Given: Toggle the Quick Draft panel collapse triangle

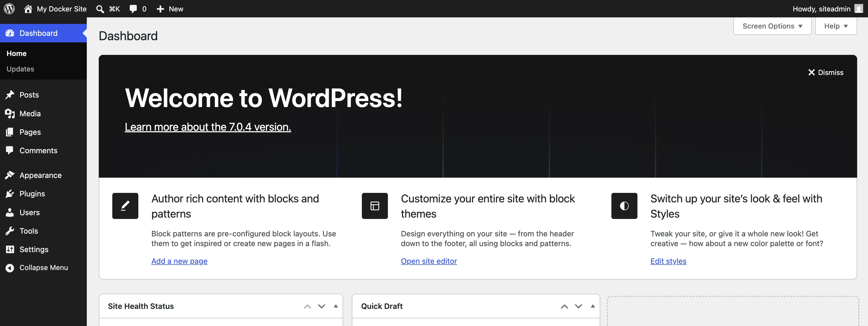Looking at the screenshot, I should pos(593,306).
